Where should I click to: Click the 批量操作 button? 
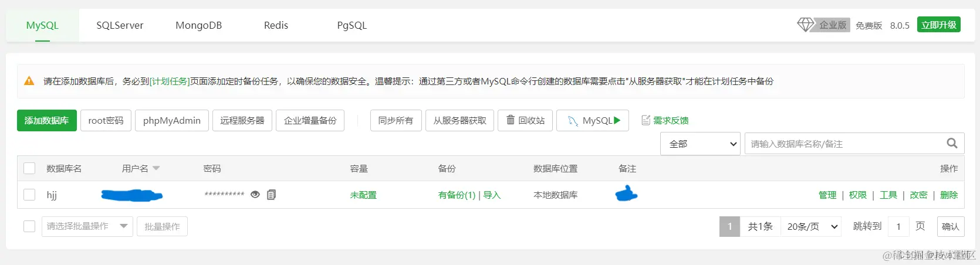[162, 226]
